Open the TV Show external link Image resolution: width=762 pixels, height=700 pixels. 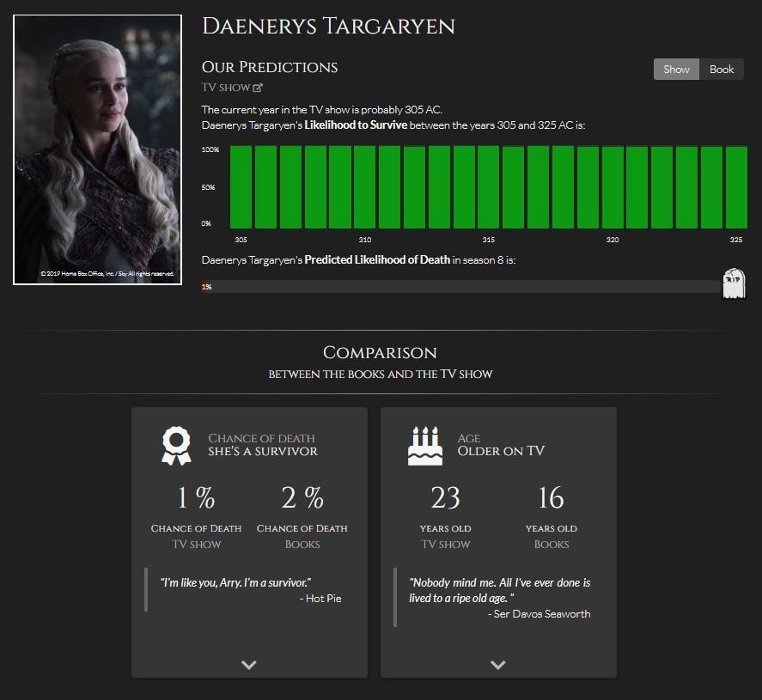point(232,88)
